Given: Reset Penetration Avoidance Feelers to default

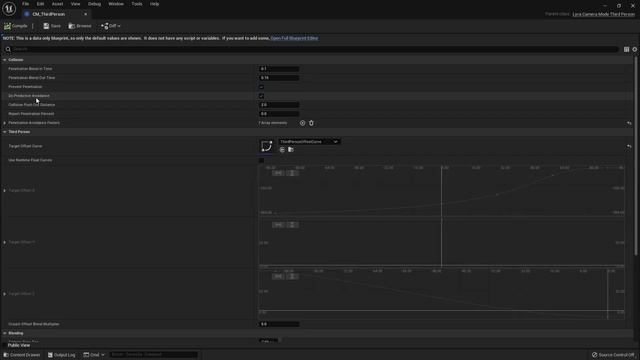Looking at the screenshot, I should pyautogui.click(x=629, y=123).
